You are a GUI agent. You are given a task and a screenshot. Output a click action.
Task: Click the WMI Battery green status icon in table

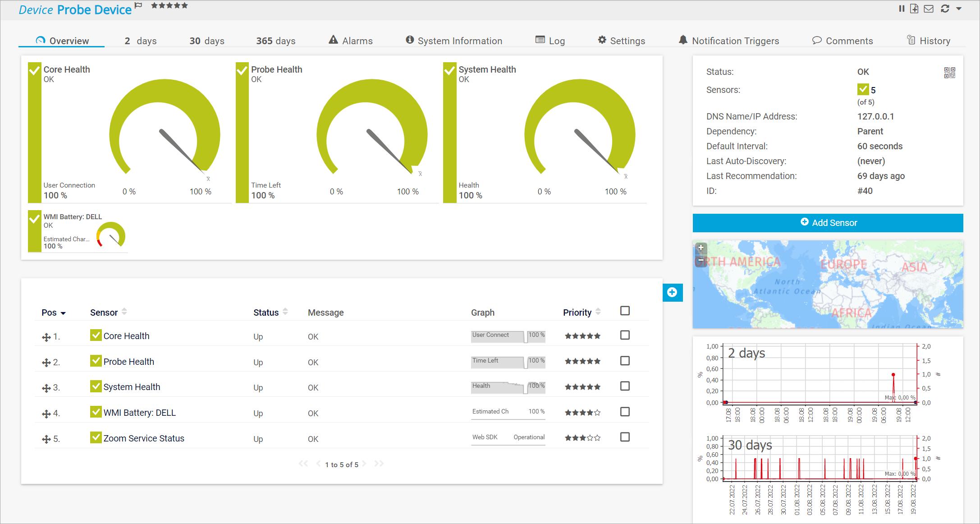click(x=96, y=412)
